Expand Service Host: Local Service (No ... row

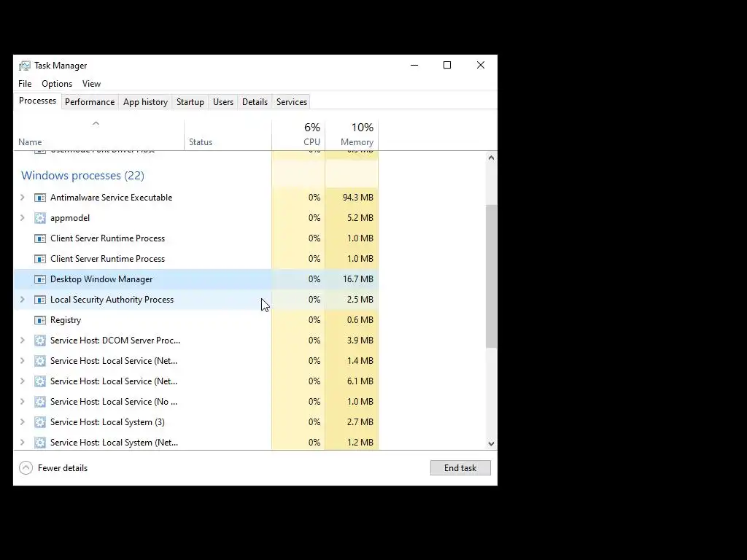pos(23,402)
